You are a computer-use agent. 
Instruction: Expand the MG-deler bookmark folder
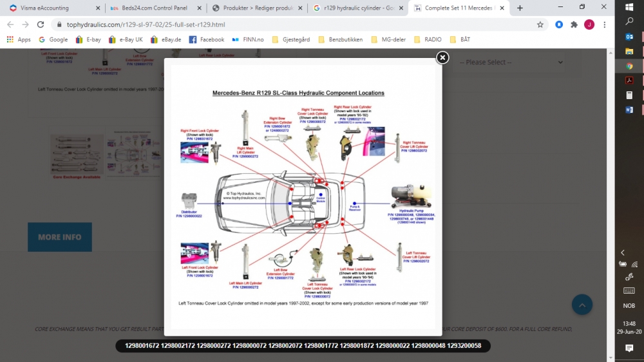coord(388,39)
